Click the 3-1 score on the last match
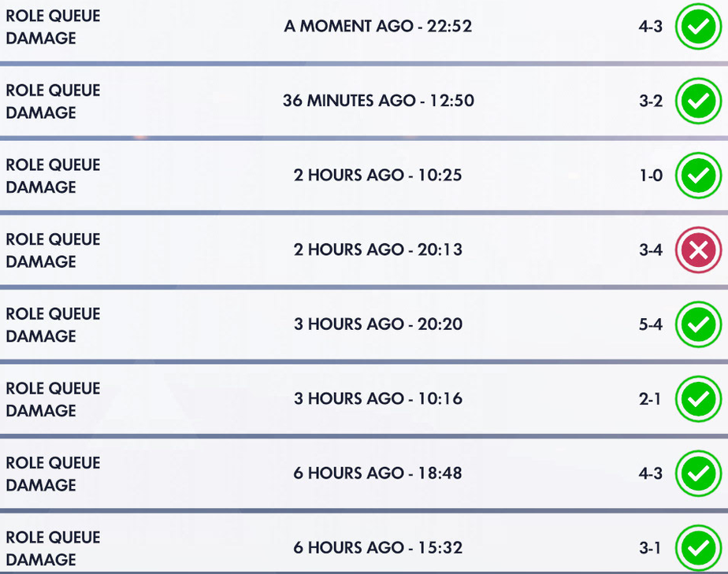This screenshot has height=574, width=728. (650, 547)
